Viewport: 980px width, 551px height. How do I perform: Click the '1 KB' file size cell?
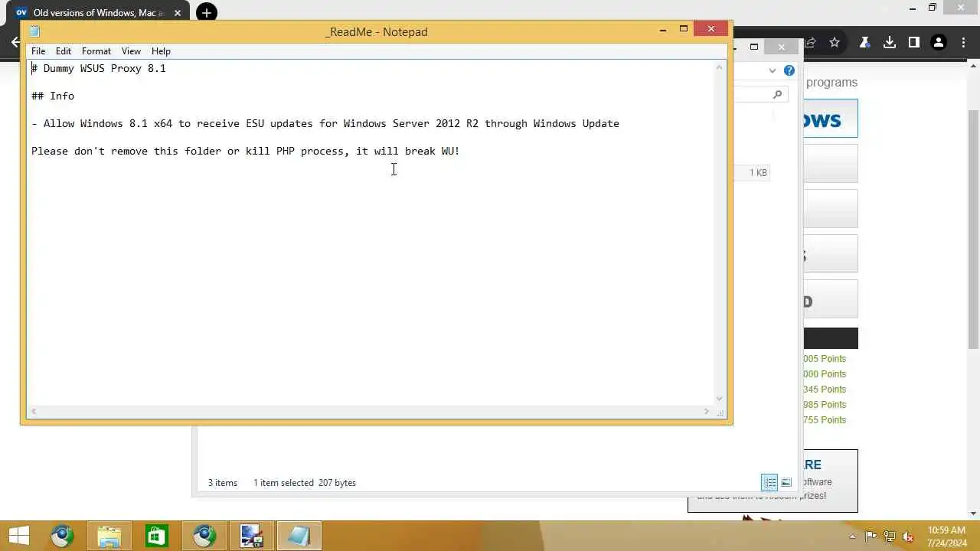tap(758, 173)
